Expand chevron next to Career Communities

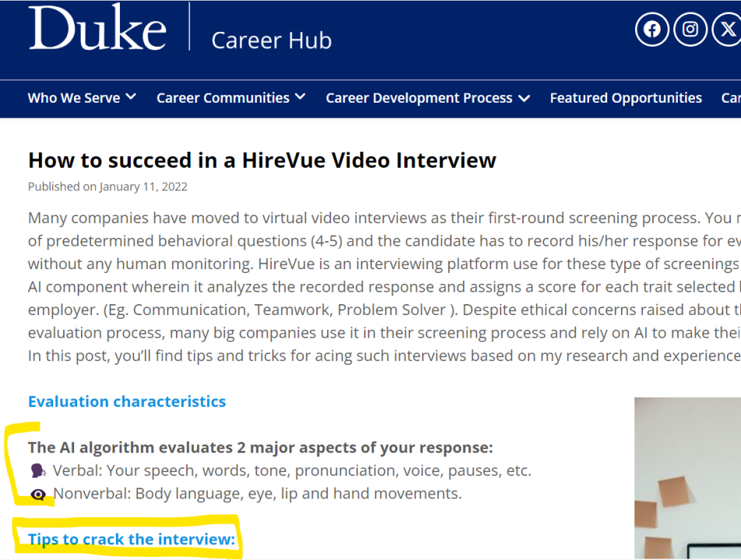[300, 96]
